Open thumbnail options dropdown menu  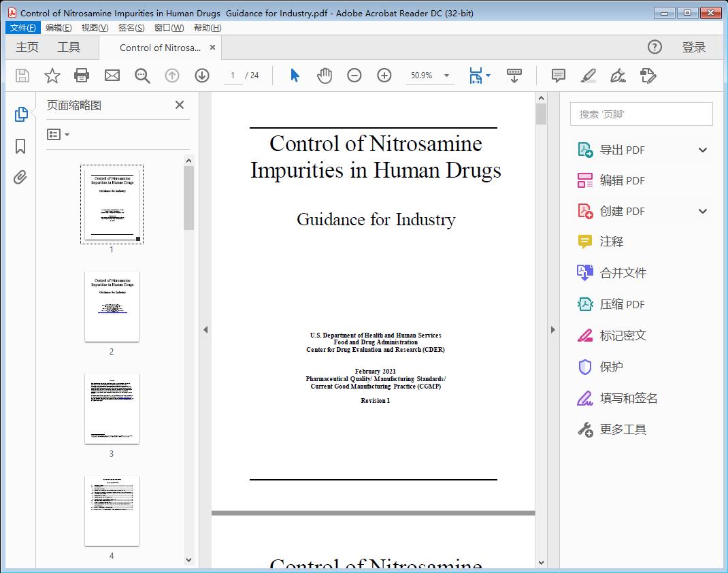click(x=58, y=135)
